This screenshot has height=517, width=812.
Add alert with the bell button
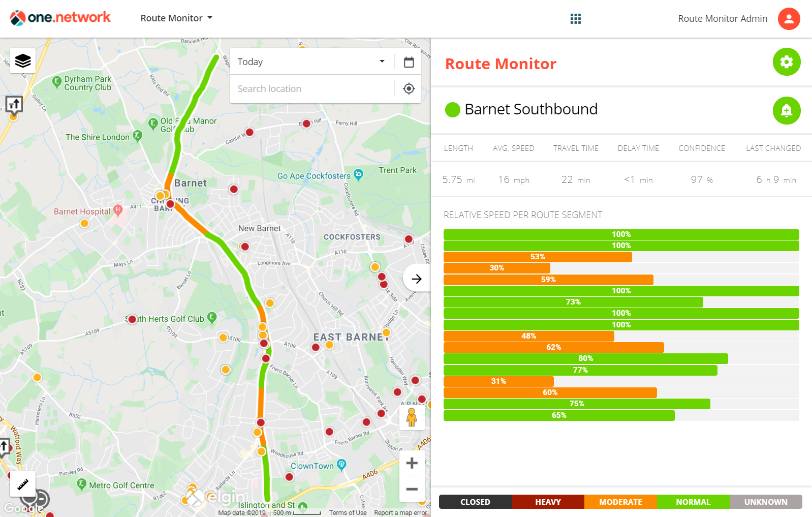[786, 110]
